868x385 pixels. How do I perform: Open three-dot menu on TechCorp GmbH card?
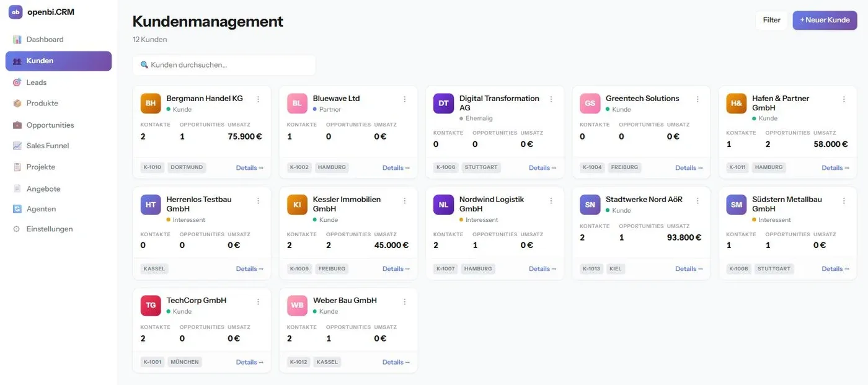pyautogui.click(x=259, y=301)
